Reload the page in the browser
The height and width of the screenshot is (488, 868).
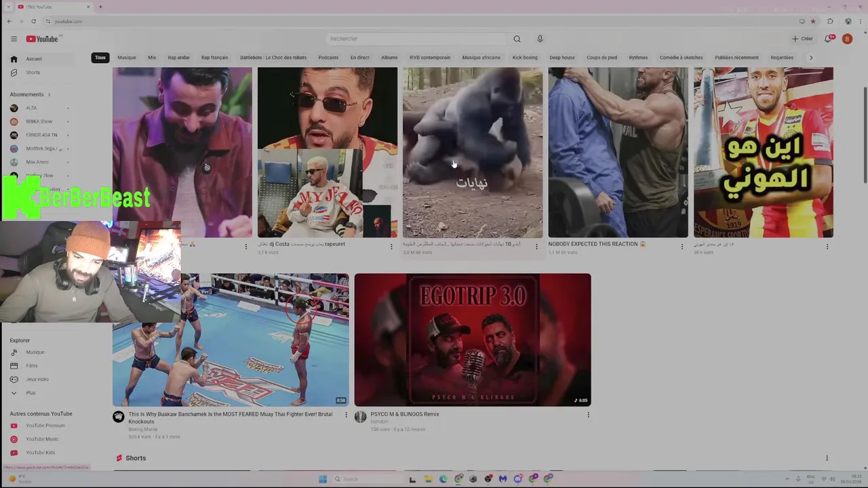point(33,21)
